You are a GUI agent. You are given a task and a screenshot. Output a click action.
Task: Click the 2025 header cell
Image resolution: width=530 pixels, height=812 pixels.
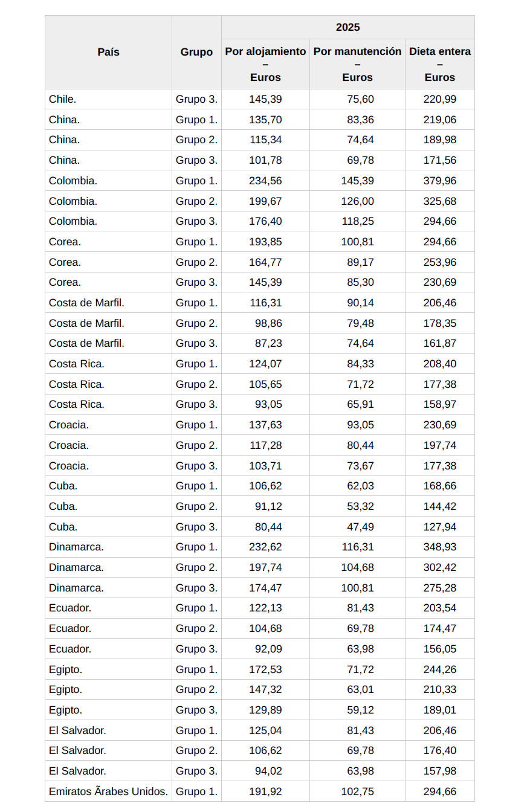pos(347,27)
